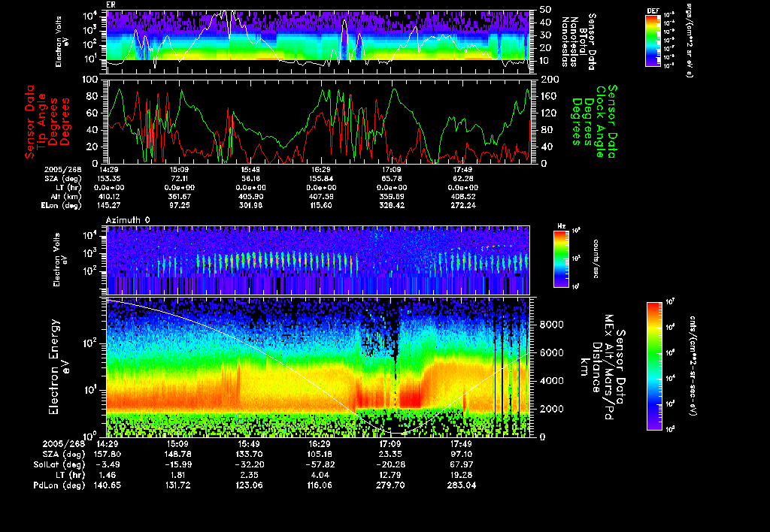
Task: Select SZA value 157.80
Action: pos(108,454)
